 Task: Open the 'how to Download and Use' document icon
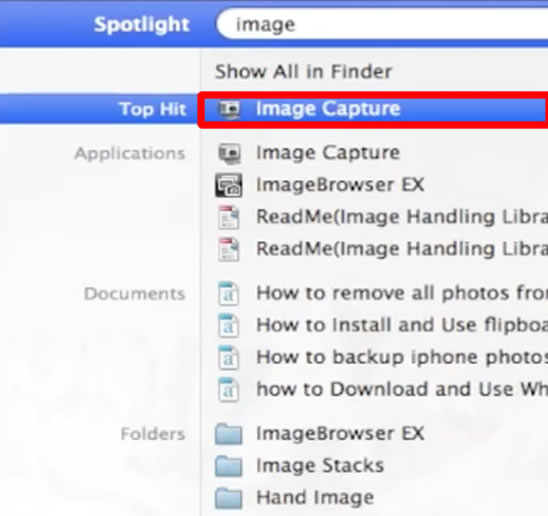(x=228, y=389)
